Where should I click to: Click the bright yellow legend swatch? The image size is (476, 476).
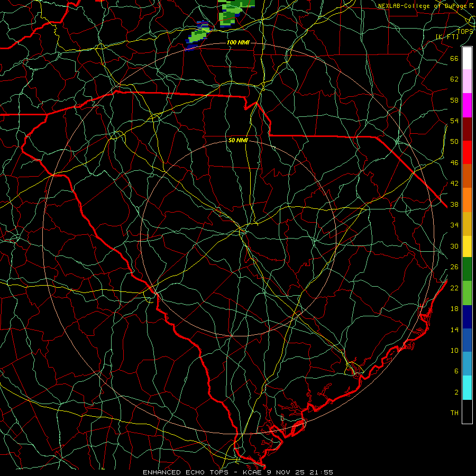(x=467, y=246)
